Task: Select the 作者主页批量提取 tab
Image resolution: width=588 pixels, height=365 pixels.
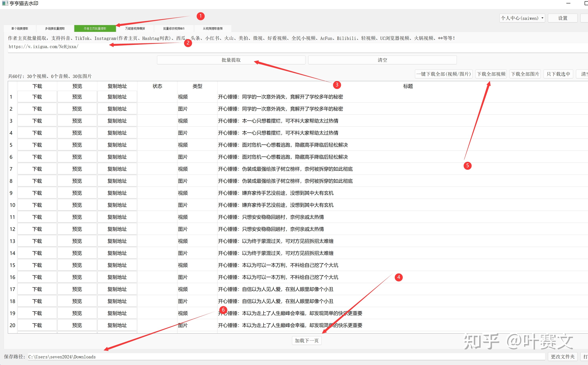Action: point(95,28)
